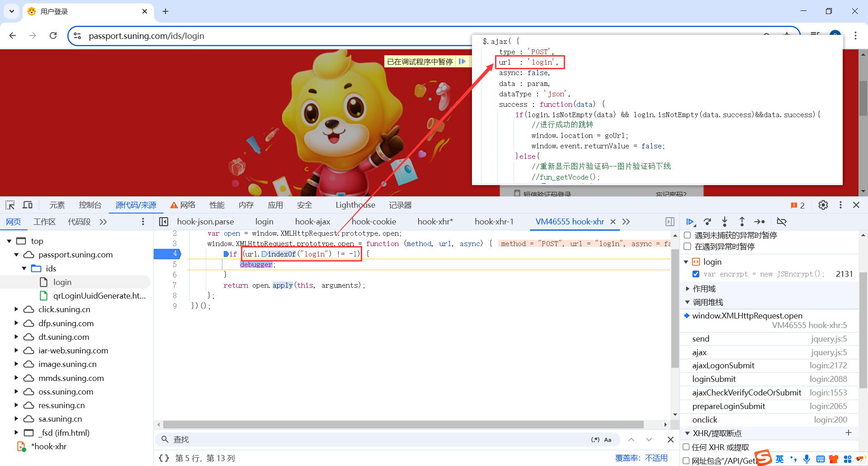
Task: Open the qrLoginUuidGenerate file
Action: tap(99, 296)
